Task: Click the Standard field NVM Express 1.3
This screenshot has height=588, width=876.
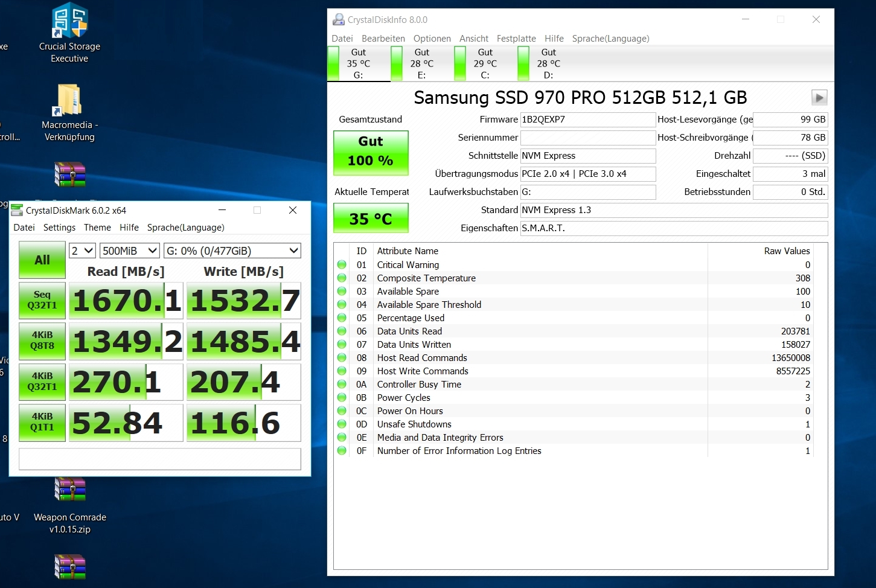Action: click(674, 210)
